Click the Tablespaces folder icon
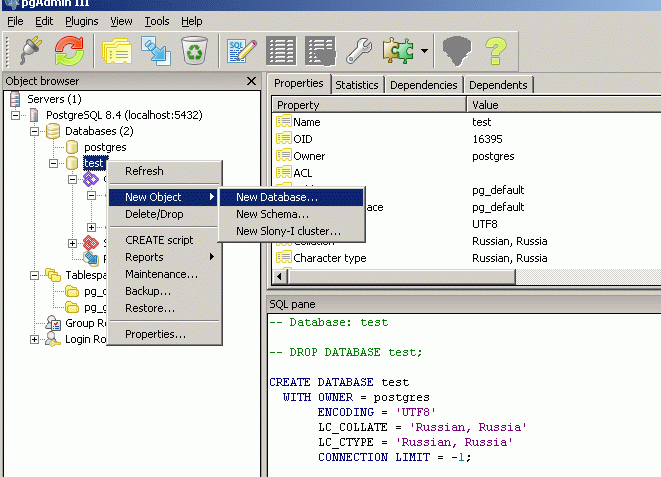 (53, 275)
